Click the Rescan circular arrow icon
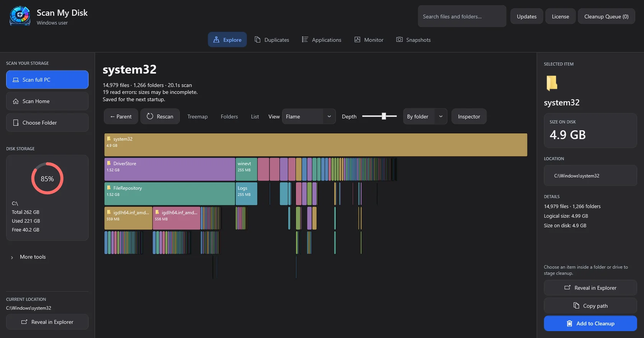The height and width of the screenshot is (338, 644). coord(150,116)
